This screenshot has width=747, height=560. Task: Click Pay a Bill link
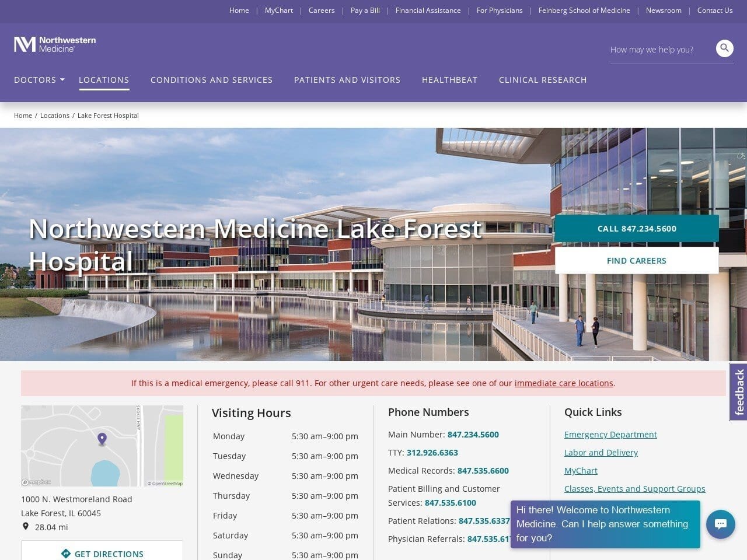coord(365,10)
